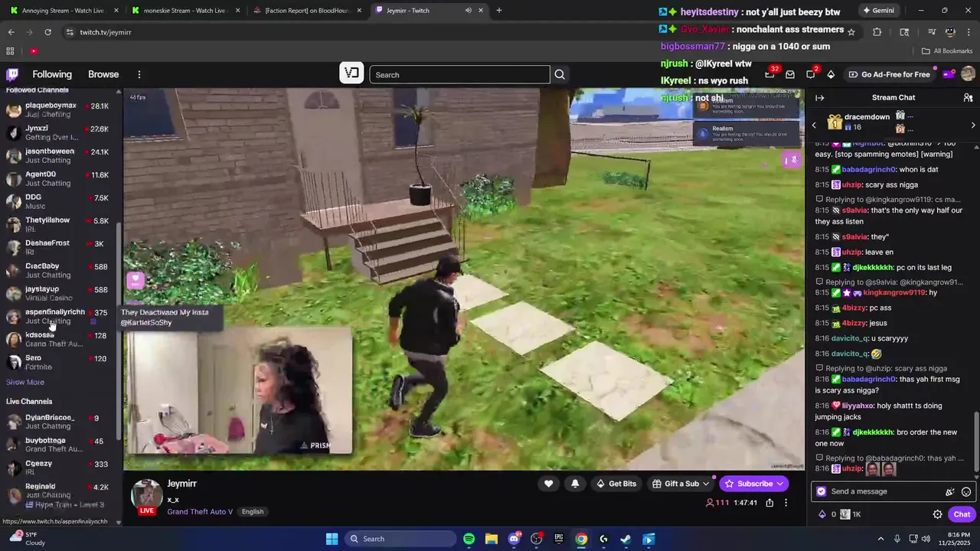Viewport: 980px width, 551px height.
Task: Switch to the Faction Report BloodHound tab
Action: click(307, 11)
